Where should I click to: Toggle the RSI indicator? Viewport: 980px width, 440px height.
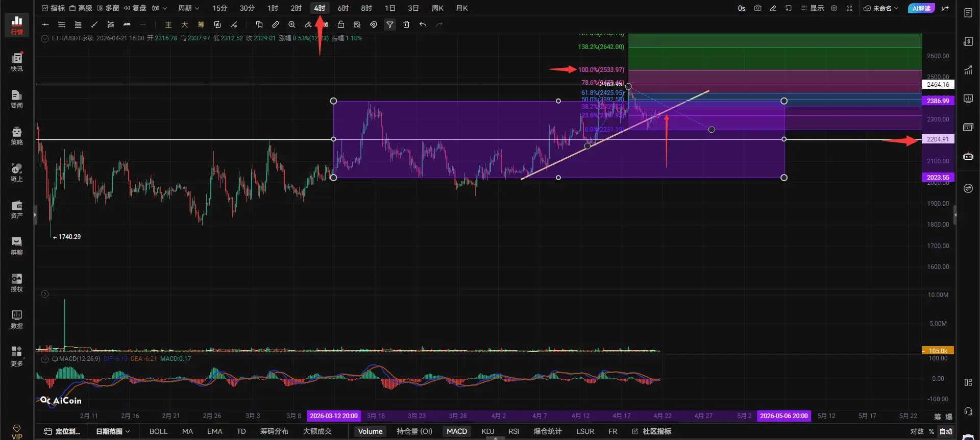514,431
